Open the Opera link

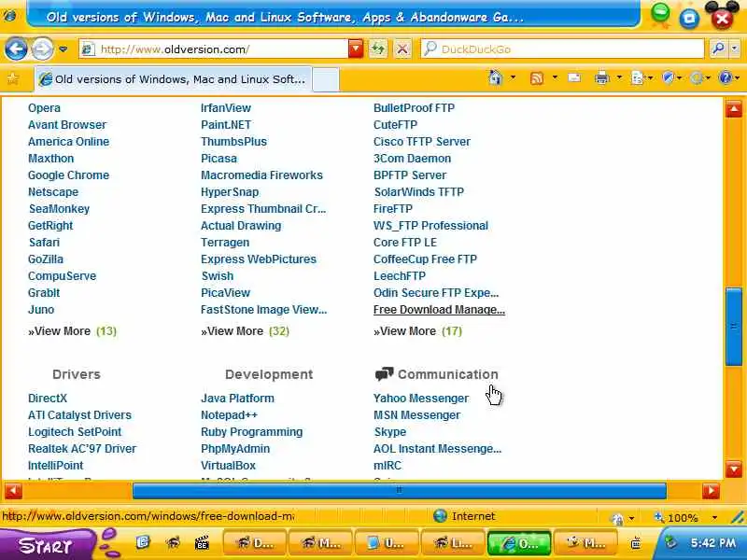click(x=44, y=108)
